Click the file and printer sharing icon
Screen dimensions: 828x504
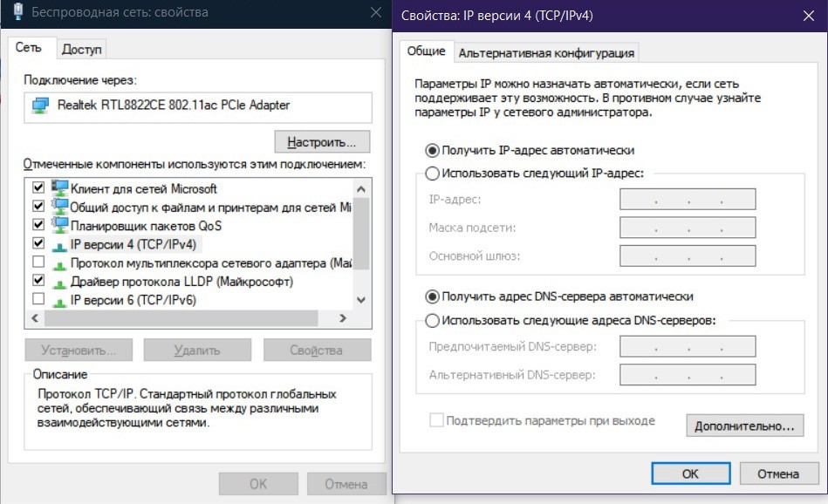60,206
